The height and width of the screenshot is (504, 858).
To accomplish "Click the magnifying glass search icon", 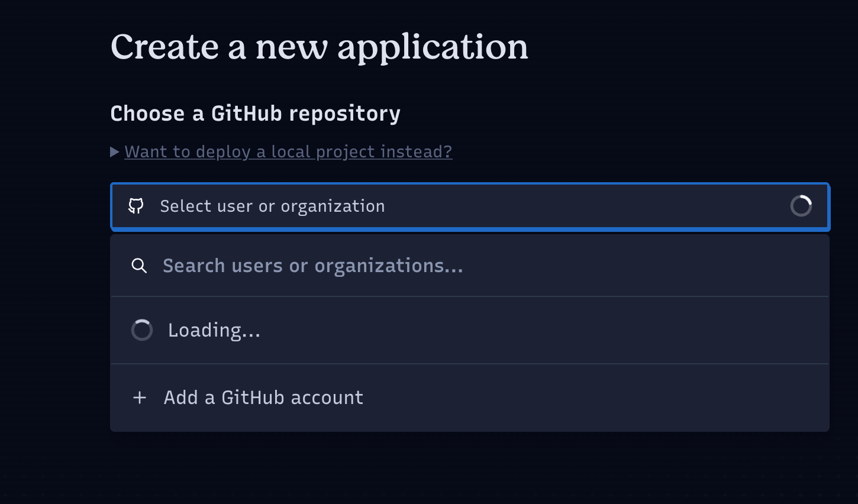I will point(139,266).
